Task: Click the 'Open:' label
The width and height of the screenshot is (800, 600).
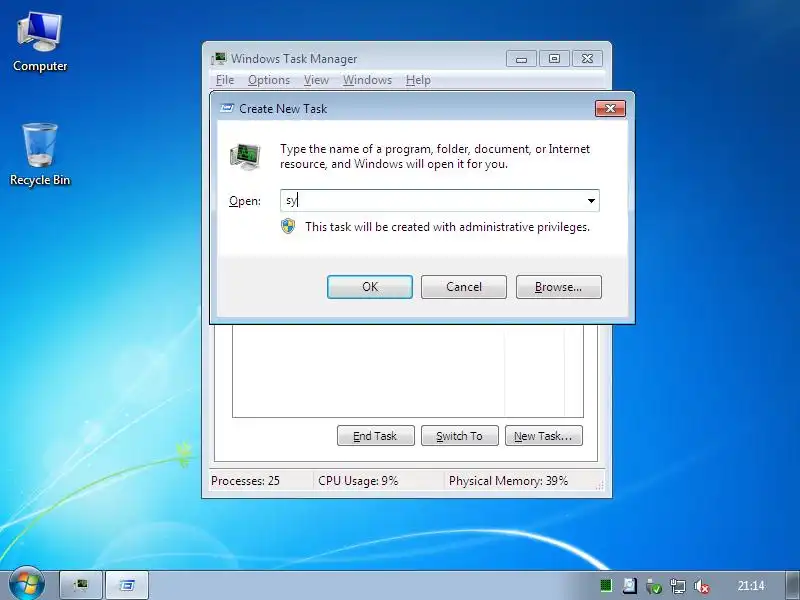Action: [x=245, y=201]
